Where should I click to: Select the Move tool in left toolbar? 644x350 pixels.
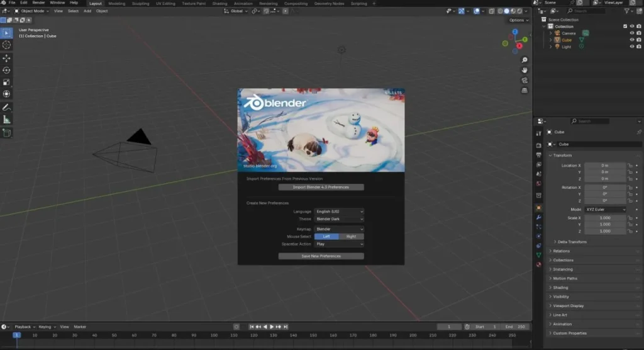7,58
